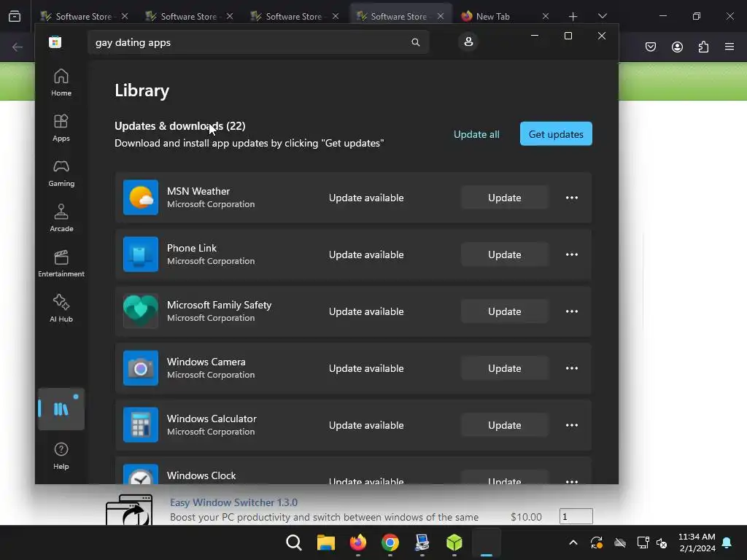Open the Easy Window Switcher 1.3.0 link
The image size is (747, 560).
pos(233,502)
